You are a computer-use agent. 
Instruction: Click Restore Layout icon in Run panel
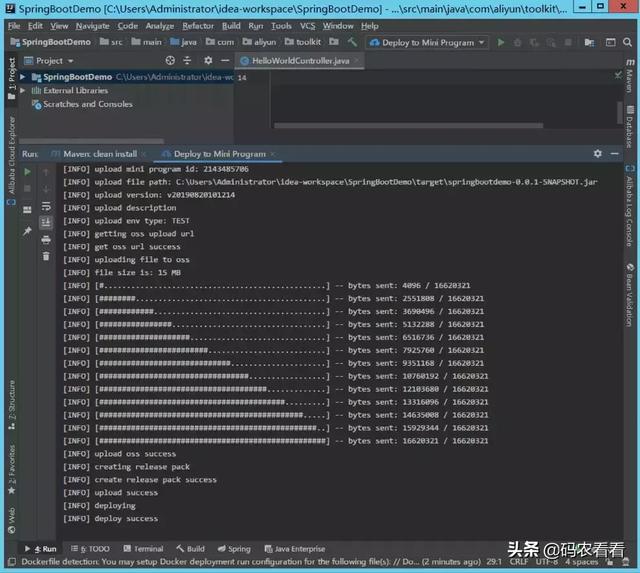[x=27, y=209]
